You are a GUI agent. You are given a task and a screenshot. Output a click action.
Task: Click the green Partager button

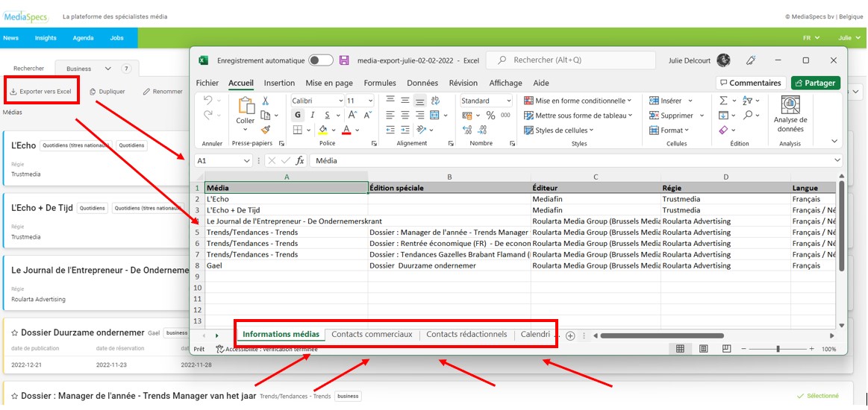pyautogui.click(x=816, y=83)
